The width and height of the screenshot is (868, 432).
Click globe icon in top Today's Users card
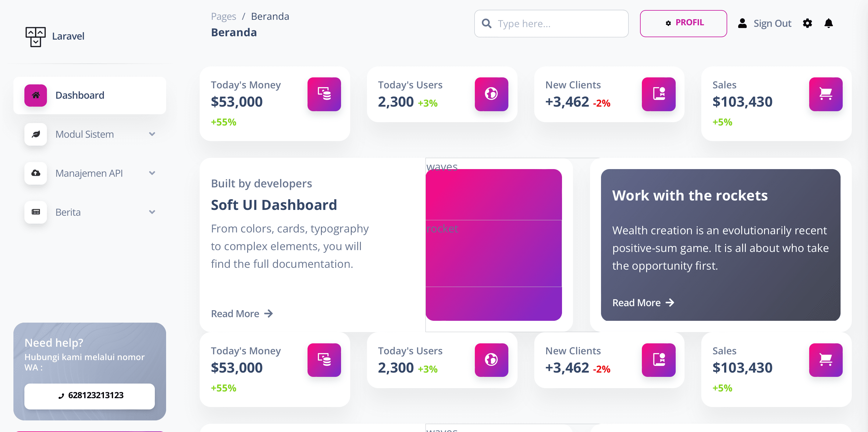pos(491,94)
